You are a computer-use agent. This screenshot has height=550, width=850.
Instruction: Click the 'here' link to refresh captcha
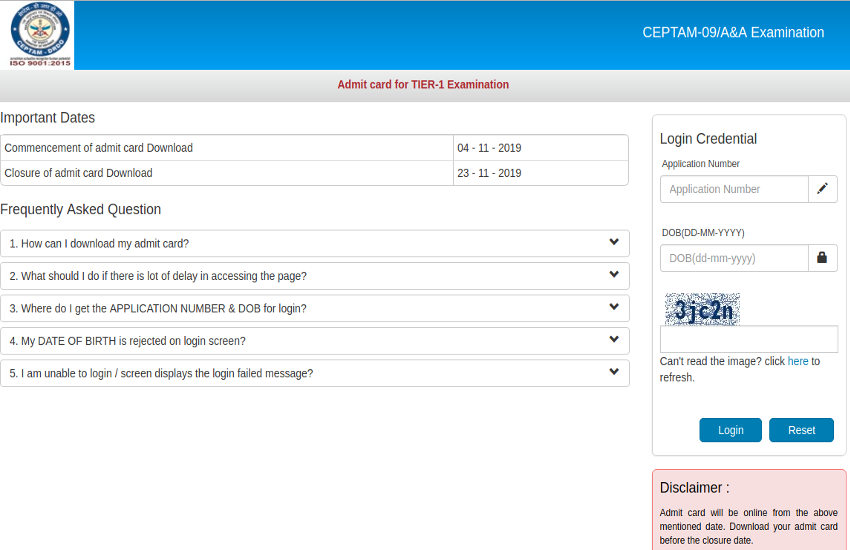tap(797, 361)
